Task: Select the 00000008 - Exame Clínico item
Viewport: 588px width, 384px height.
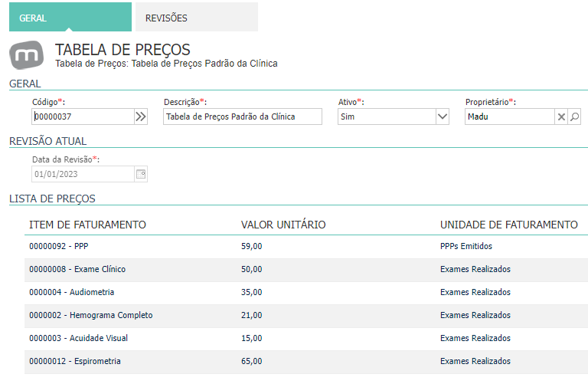Action: 77,269
